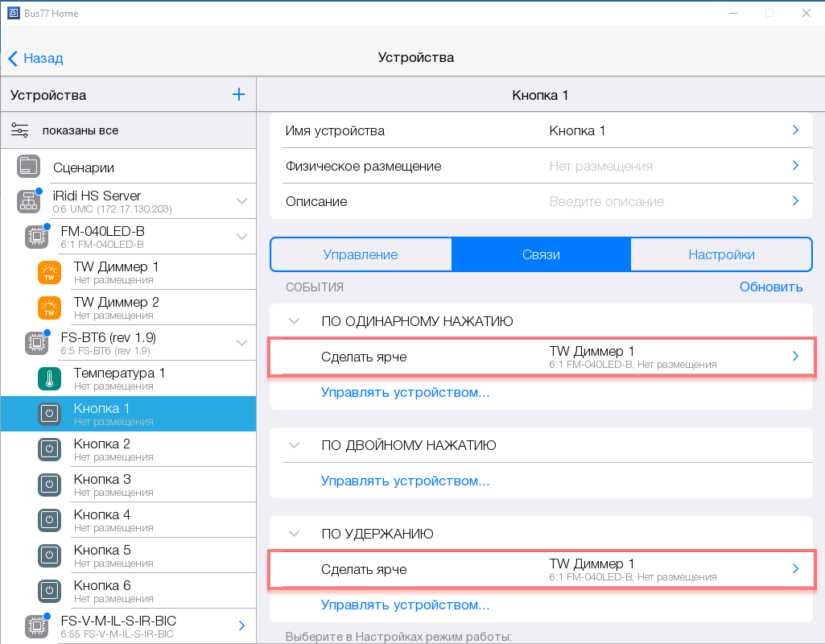Click the Описание input field
This screenshot has width=825, height=644.
tap(660, 201)
